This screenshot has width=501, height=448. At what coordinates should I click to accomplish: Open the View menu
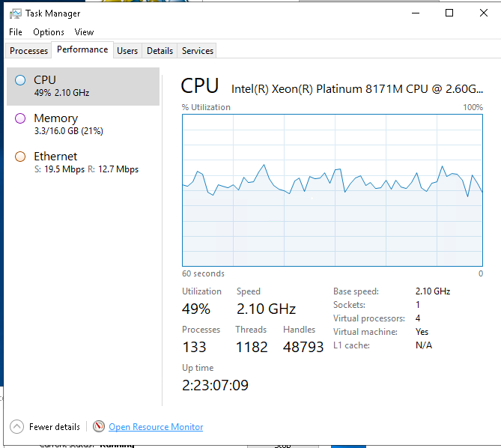point(84,32)
